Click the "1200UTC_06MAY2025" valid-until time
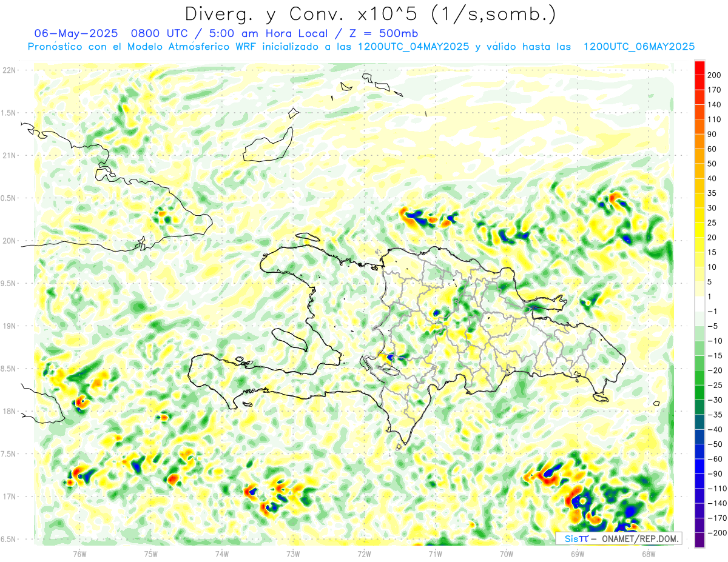728x562 pixels. (638, 47)
